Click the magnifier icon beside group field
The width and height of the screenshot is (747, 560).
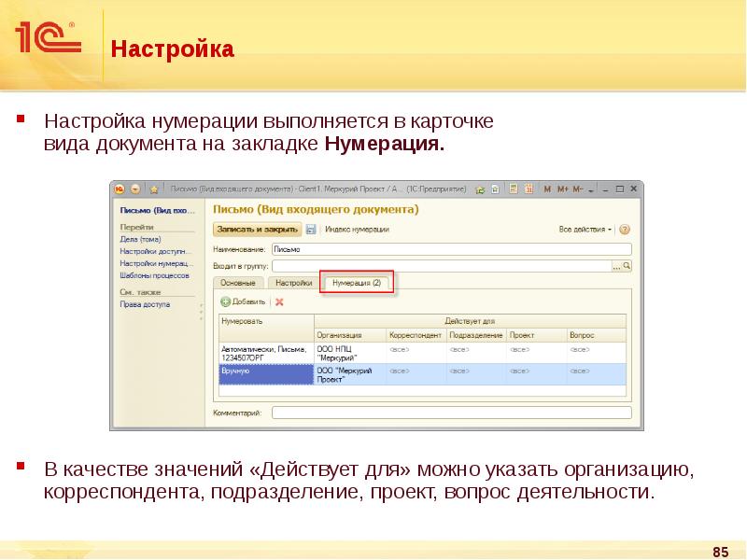(627, 266)
